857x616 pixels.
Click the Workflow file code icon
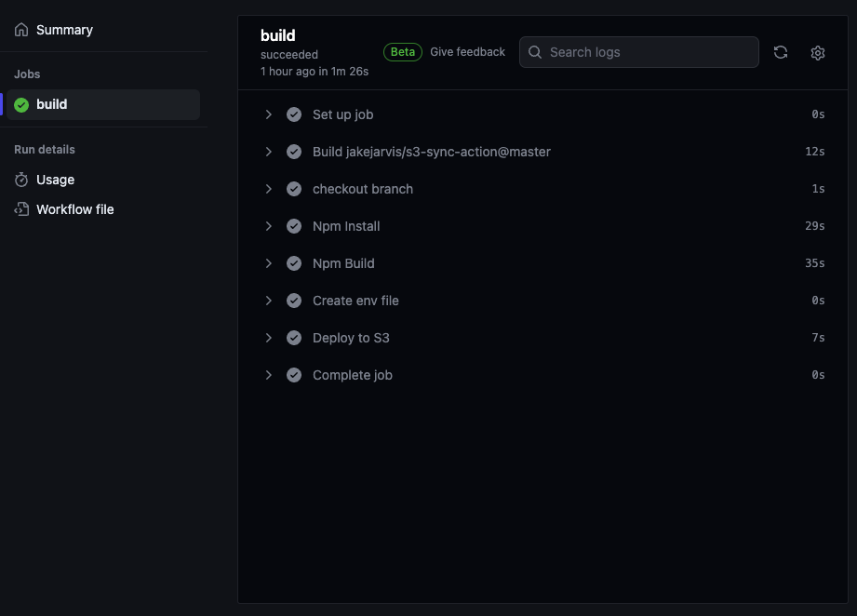[x=21, y=209]
